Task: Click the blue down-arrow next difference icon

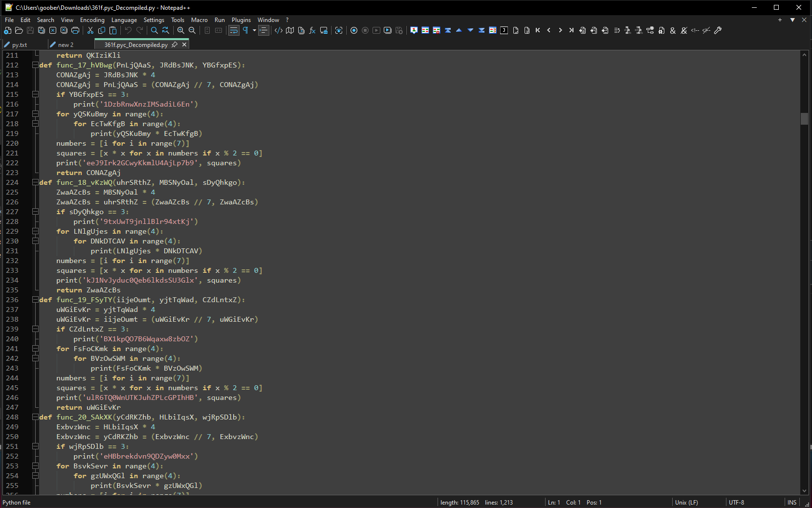Action: pyautogui.click(x=470, y=30)
